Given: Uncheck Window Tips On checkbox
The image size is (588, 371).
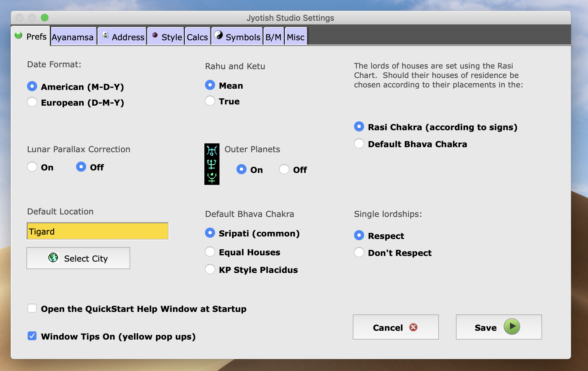Looking at the screenshot, I should coord(32,336).
